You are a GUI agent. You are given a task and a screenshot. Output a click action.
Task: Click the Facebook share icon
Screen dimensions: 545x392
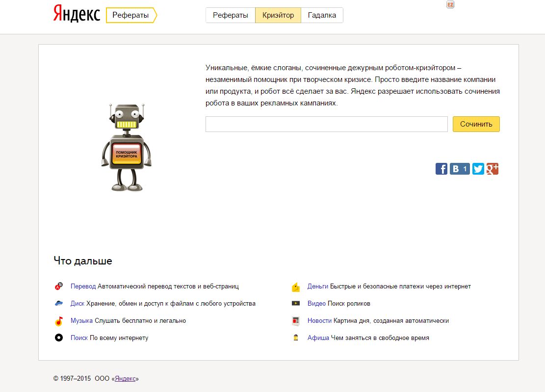click(x=441, y=169)
